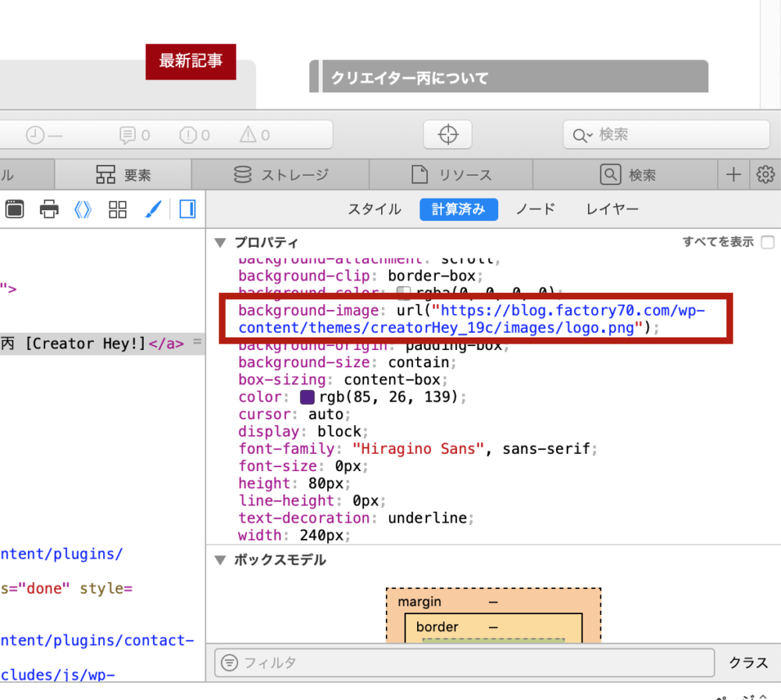Click the クラス button
The image size is (781, 700).
coord(747,662)
